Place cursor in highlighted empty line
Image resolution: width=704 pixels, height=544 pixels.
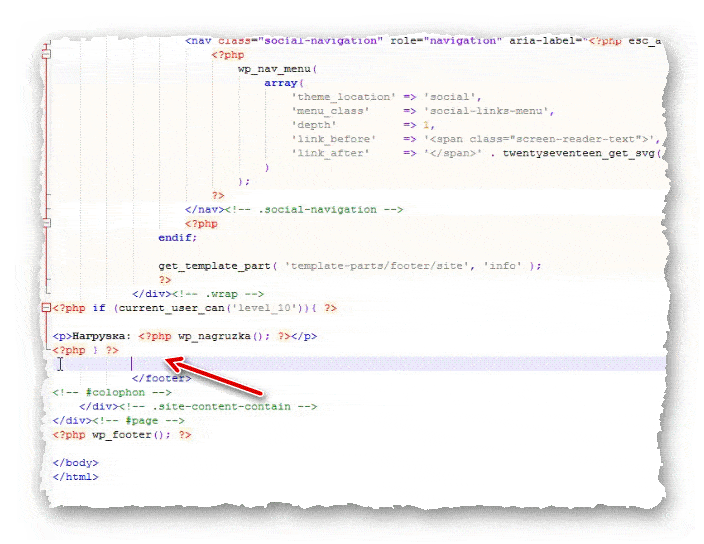pyautogui.click(x=359, y=364)
